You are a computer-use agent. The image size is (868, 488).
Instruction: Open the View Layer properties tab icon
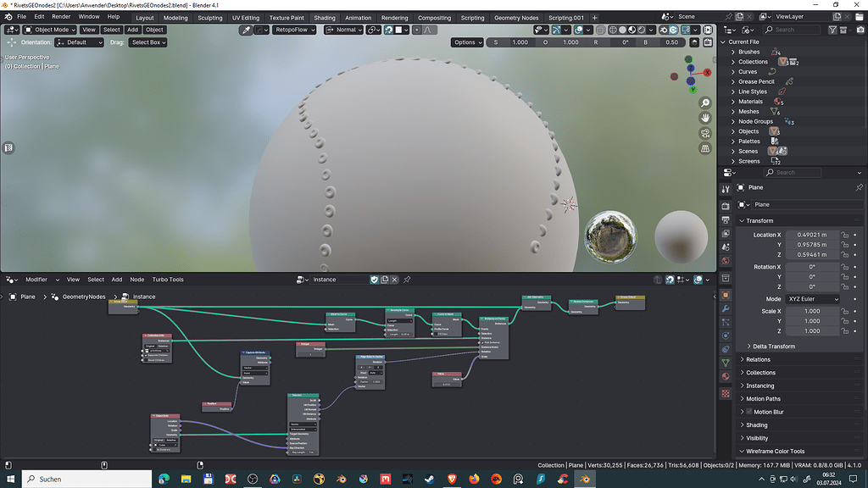[x=726, y=233]
